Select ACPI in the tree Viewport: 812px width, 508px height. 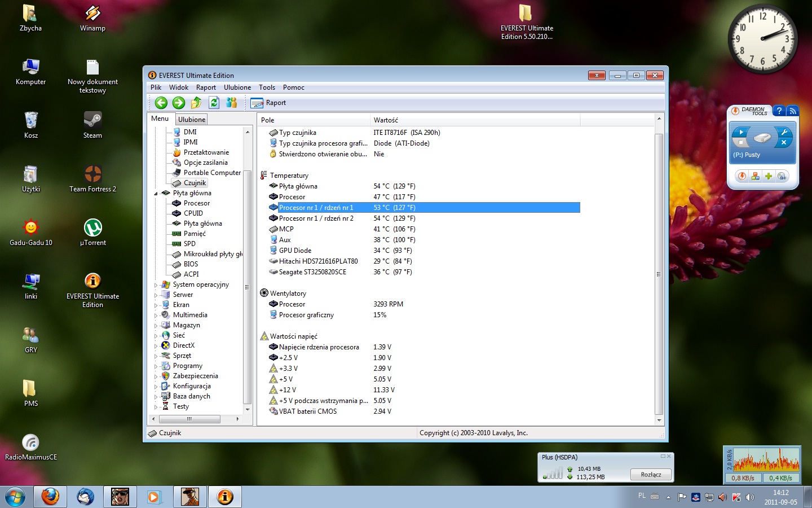[x=191, y=274]
